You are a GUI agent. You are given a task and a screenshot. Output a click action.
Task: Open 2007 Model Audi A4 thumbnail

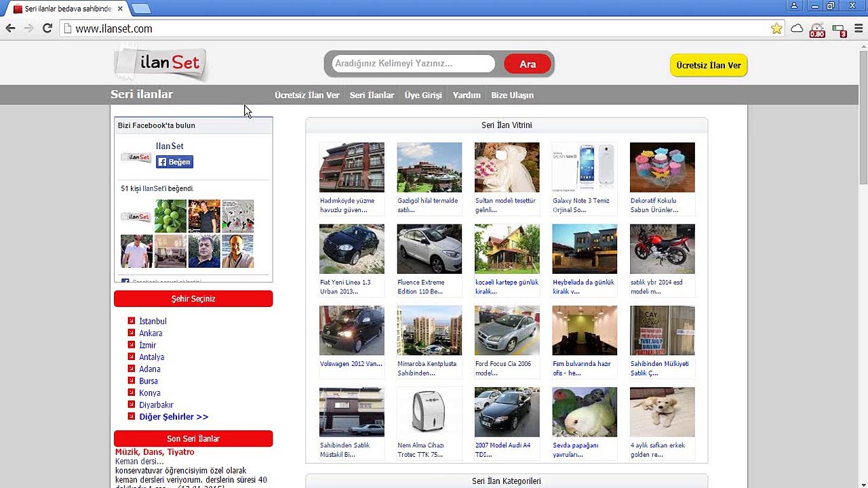tap(507, 412)
